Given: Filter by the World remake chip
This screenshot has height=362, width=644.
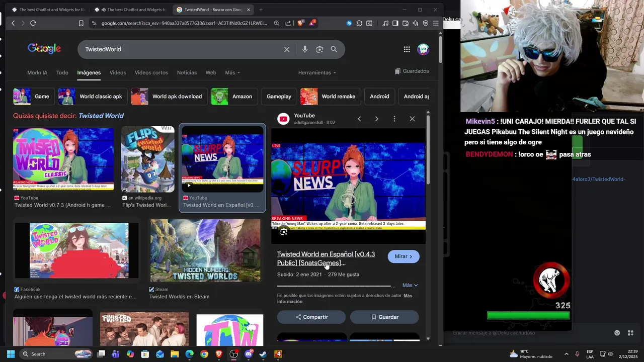Looking at the screenshot, I should (x=331, y=97).
